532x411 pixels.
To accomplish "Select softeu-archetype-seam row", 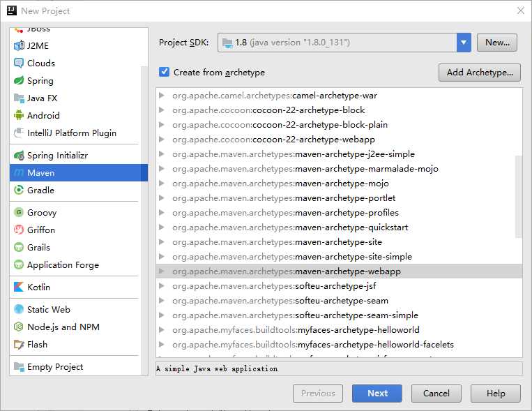I will pyautogui.click(x=340, y=301).
